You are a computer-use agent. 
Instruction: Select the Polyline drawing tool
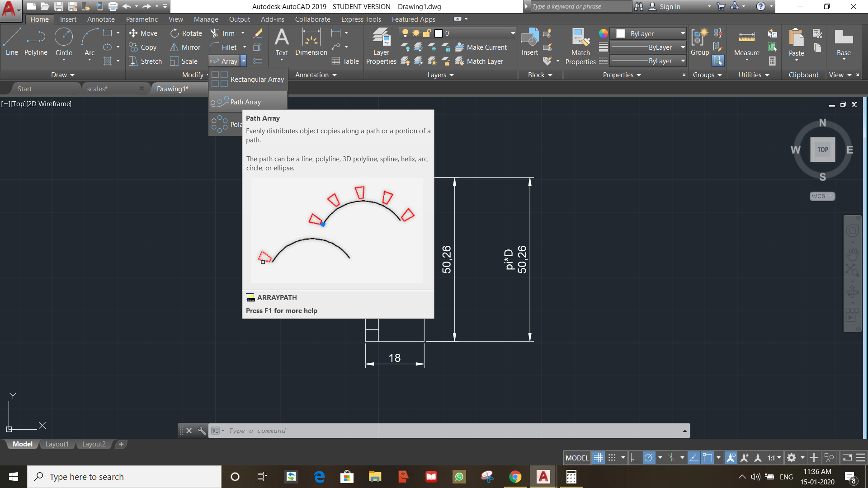[36, 43]
